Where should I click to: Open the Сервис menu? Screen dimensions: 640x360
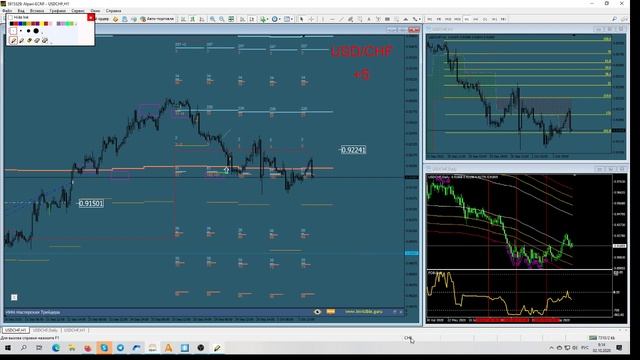pyautogui.click(x=78, y=11)
